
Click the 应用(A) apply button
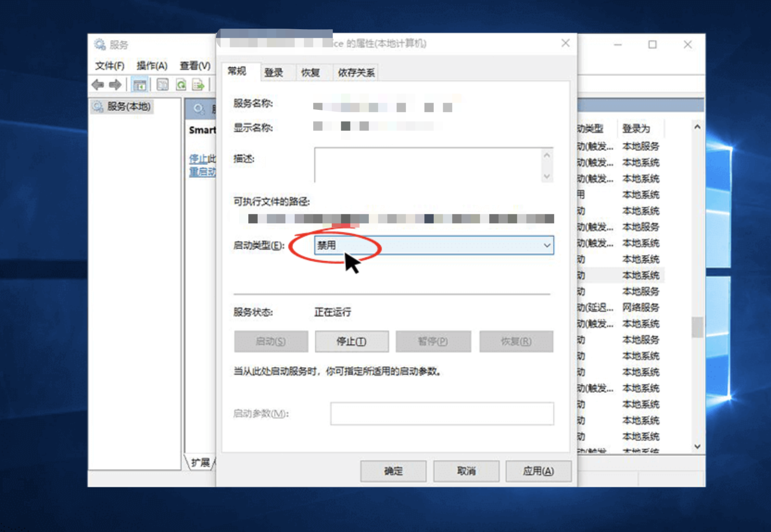point(538,471)
